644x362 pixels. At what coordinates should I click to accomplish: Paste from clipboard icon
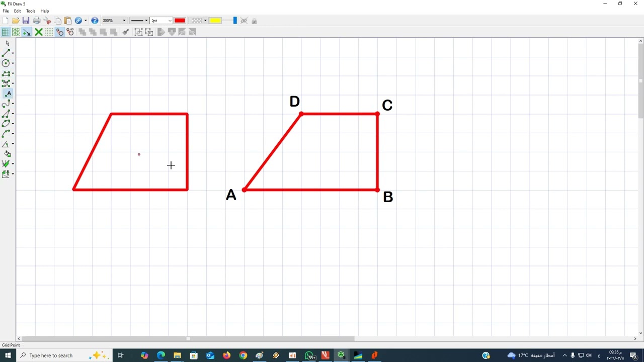(67, 21)
